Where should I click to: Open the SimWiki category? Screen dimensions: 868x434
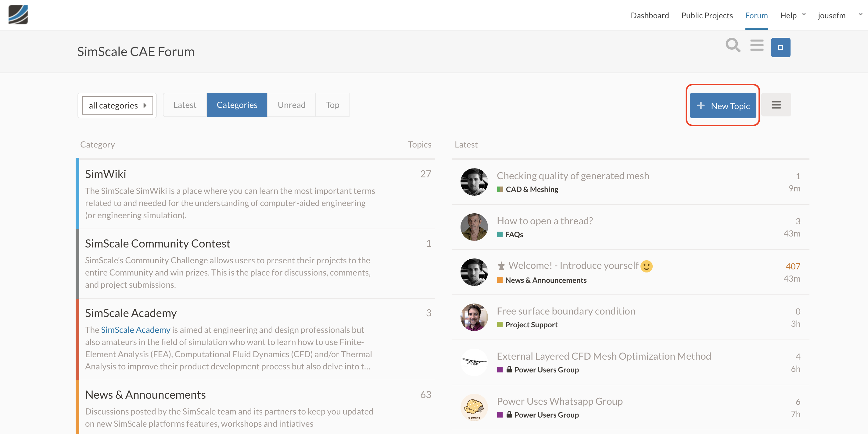click(x=106, y=174)
